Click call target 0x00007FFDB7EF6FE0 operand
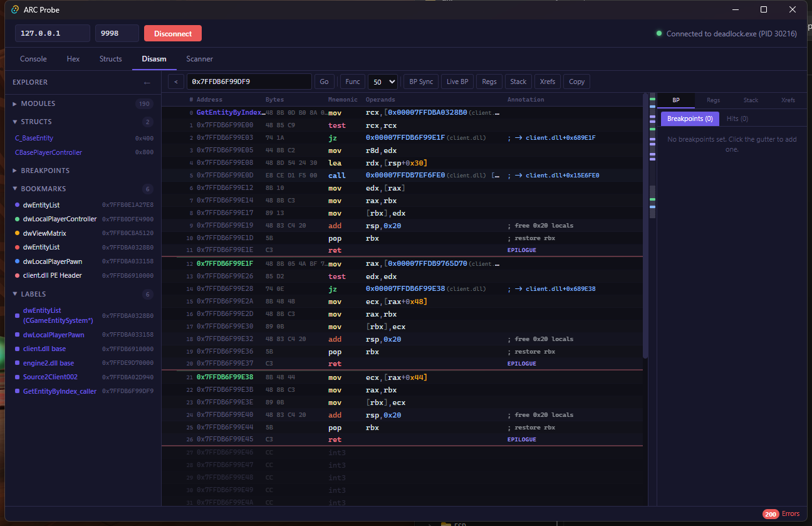 [405, 176]
